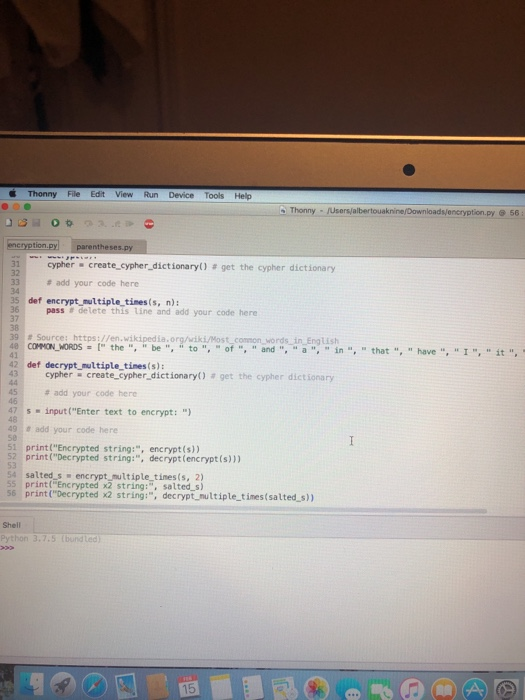Click the line 'def decrypt_multiple_times(s):'
Viewport: 525px width, 700px height.
[96, 365]
